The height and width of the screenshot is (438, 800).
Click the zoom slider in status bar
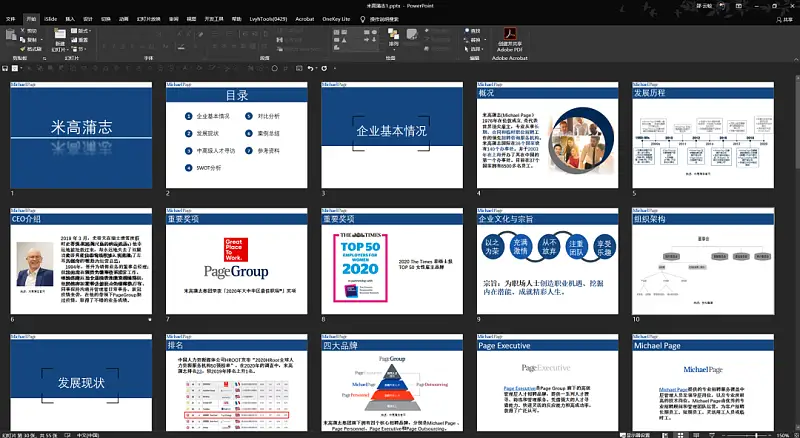click(x=747, y=435)
